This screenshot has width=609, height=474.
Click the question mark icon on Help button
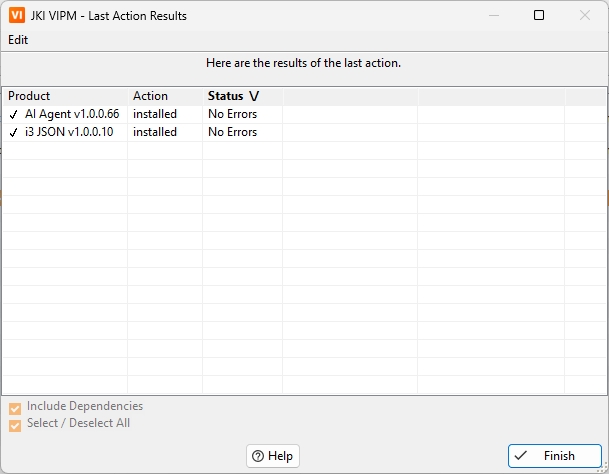pyautogui.click(x=258, y=456)
